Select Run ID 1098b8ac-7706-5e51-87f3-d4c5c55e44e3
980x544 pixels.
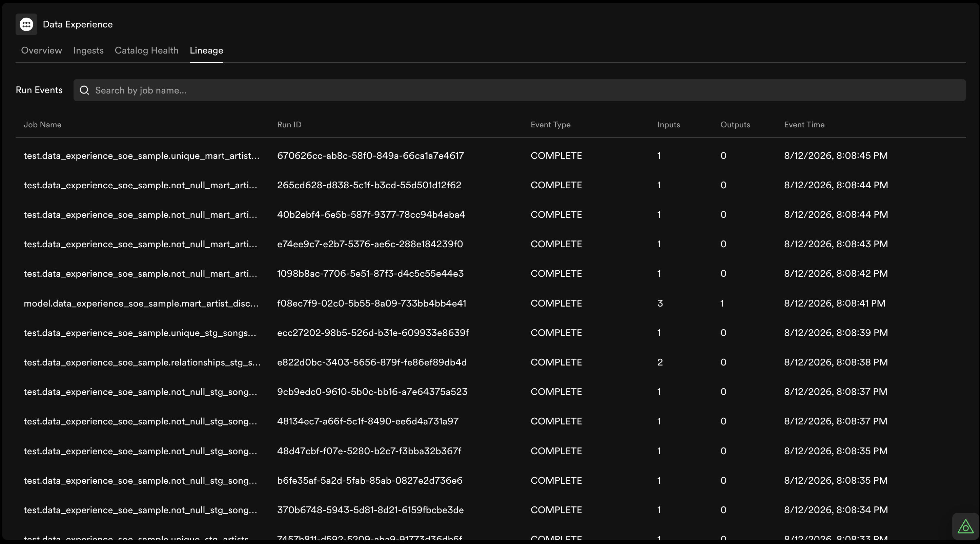point(370,274)
